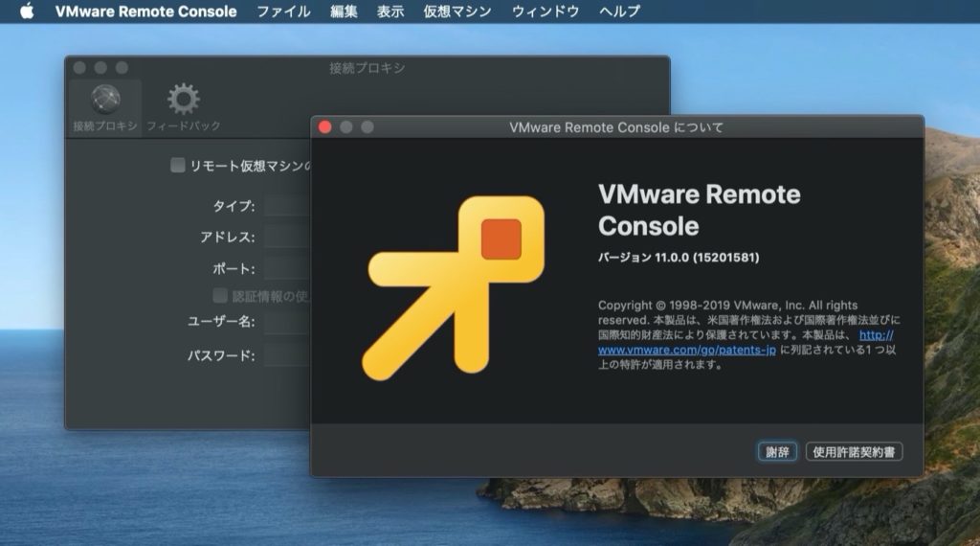The width and height of the screenshot is (980, 546).
Task: Click the ユーザー名 input field
Action: coord(287,322)
